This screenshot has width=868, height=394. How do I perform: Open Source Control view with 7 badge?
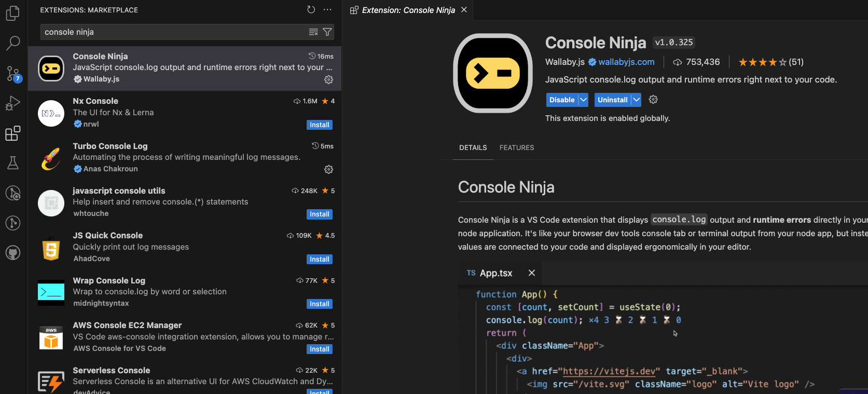point(13,74)
